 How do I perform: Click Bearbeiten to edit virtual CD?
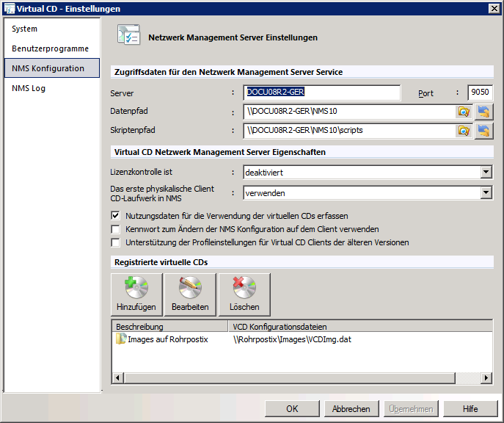pos(190,294)
